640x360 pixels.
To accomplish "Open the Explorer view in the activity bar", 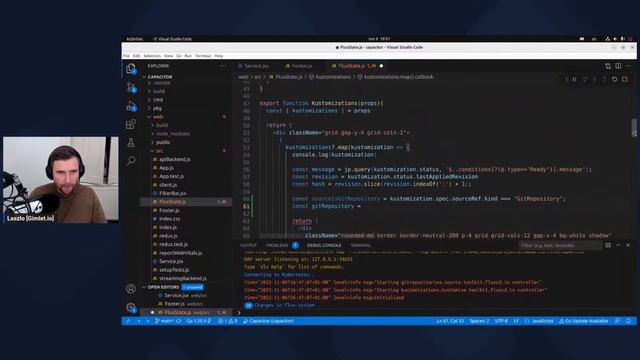I will pyautogui.click(x=131, y=69).
